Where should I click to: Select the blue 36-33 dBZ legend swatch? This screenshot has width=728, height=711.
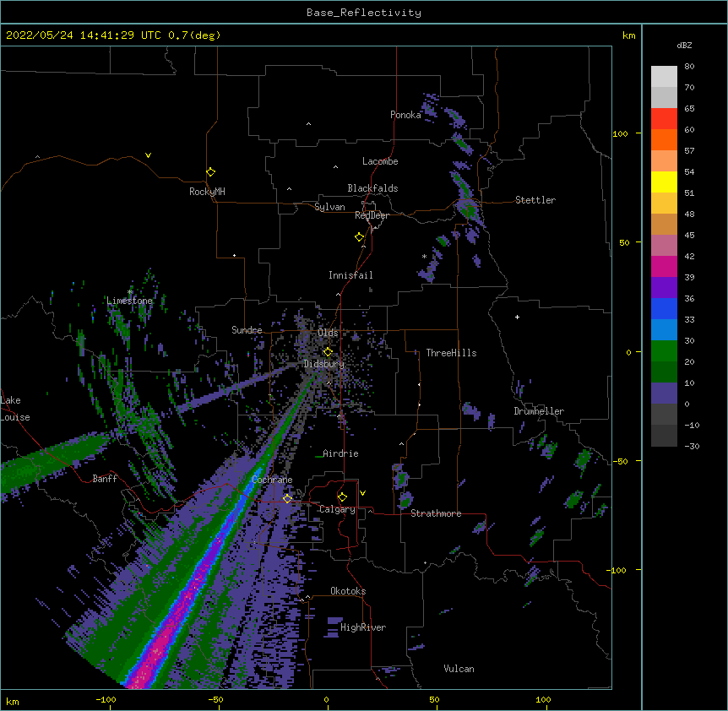664,308
